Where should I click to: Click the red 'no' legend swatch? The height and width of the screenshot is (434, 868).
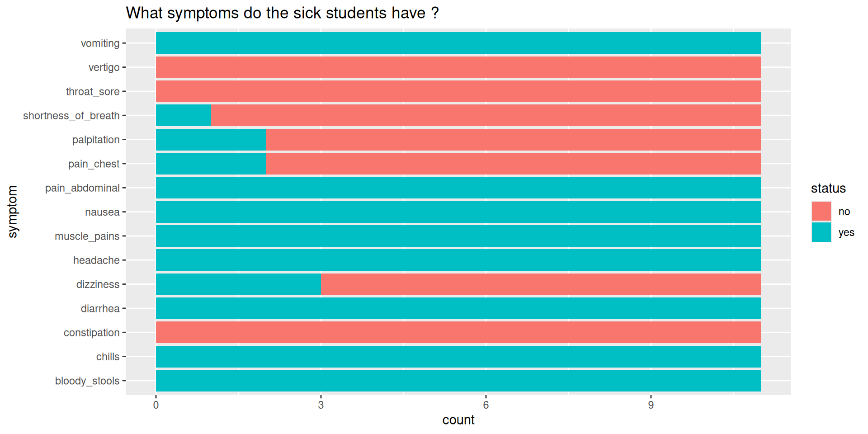[821, 211]
